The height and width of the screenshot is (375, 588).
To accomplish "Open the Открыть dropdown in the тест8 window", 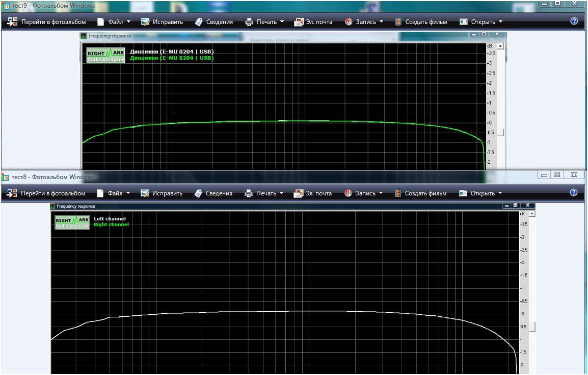I will [x=480, y=193].
